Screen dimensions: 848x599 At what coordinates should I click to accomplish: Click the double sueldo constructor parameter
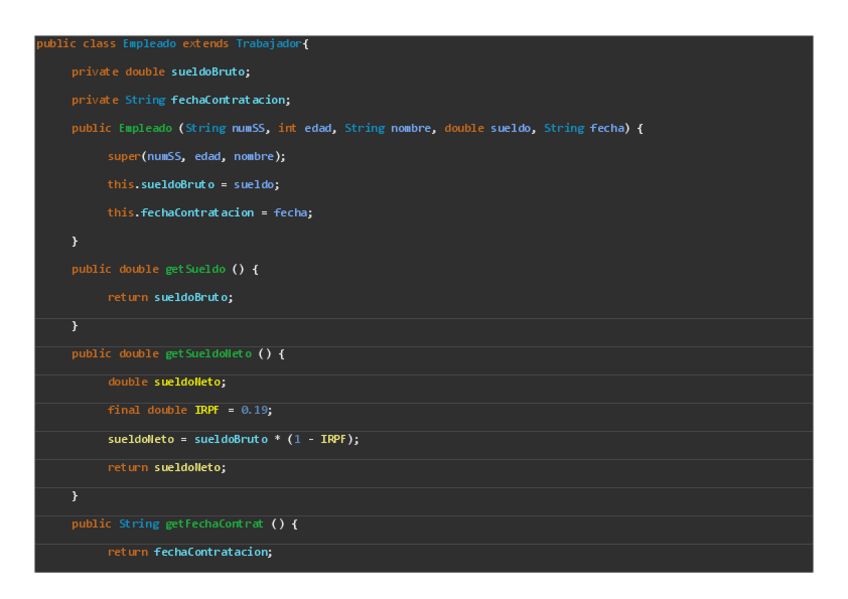tap(488, 128)
